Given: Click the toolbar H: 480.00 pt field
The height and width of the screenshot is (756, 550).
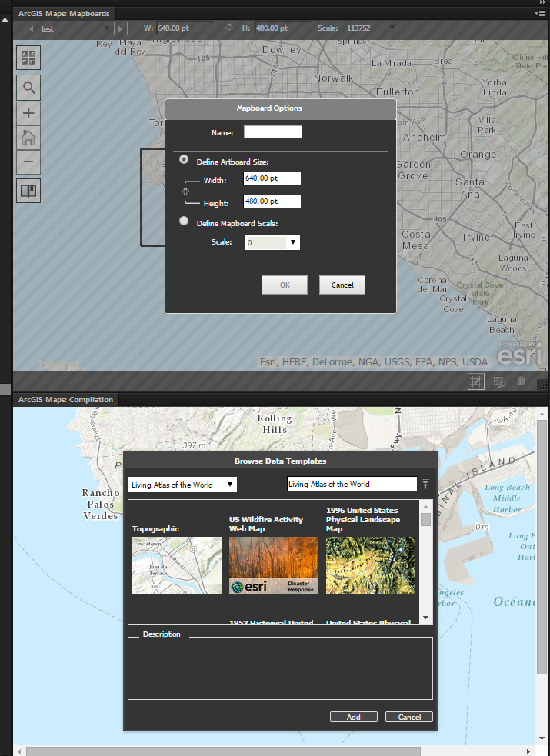Looking at the screenshot, I should 282,28.
